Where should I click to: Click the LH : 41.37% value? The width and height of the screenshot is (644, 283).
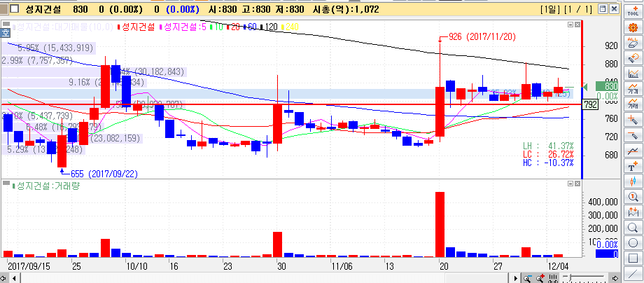[548, 146]
